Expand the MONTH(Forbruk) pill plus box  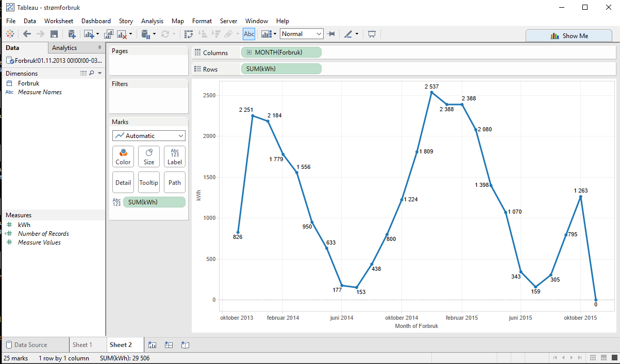[x=249, y=53]
